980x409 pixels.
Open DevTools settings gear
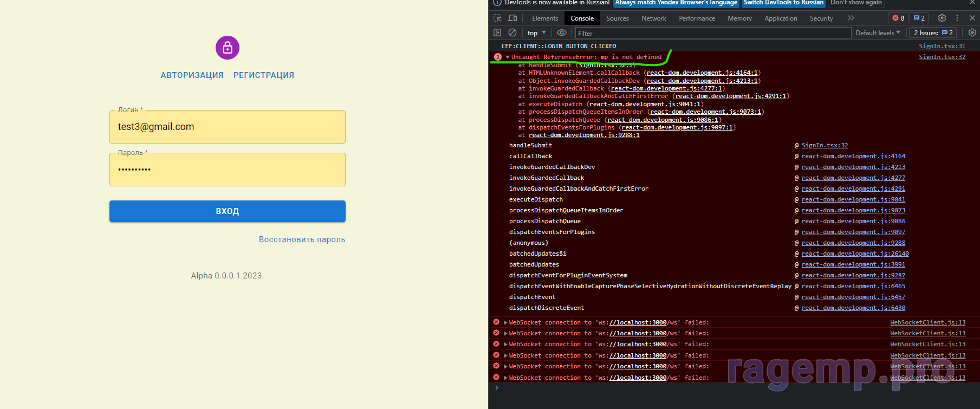942,18
